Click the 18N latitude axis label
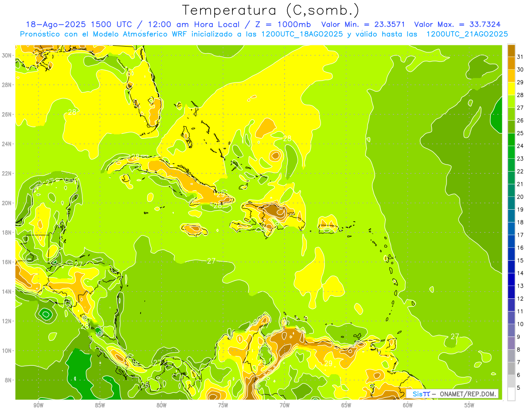Image resolution: width=532 pixels, height=411 pixels. 7,232
